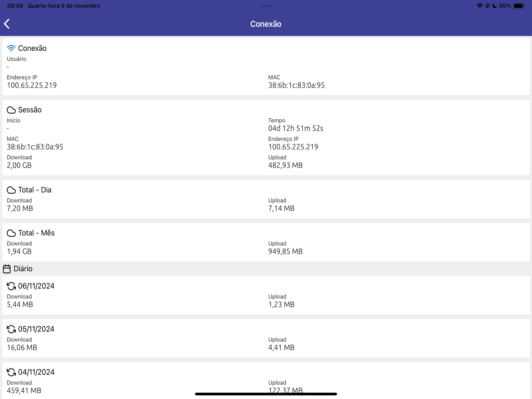Screen dimensions: 532x399
Task: Tap Total - Dia heading
Action: (x=35, y=190)
